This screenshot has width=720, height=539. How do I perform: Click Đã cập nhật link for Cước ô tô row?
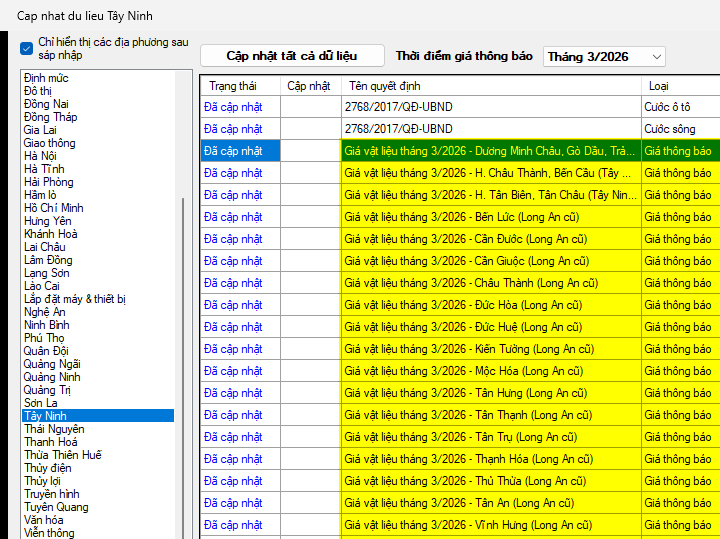tap(233, 107)
